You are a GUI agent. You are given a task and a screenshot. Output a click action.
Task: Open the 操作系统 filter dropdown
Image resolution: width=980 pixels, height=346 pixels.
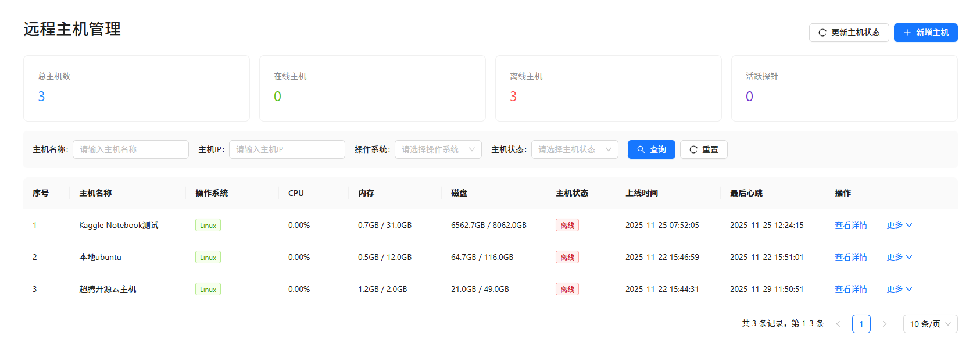coord(438,149)
